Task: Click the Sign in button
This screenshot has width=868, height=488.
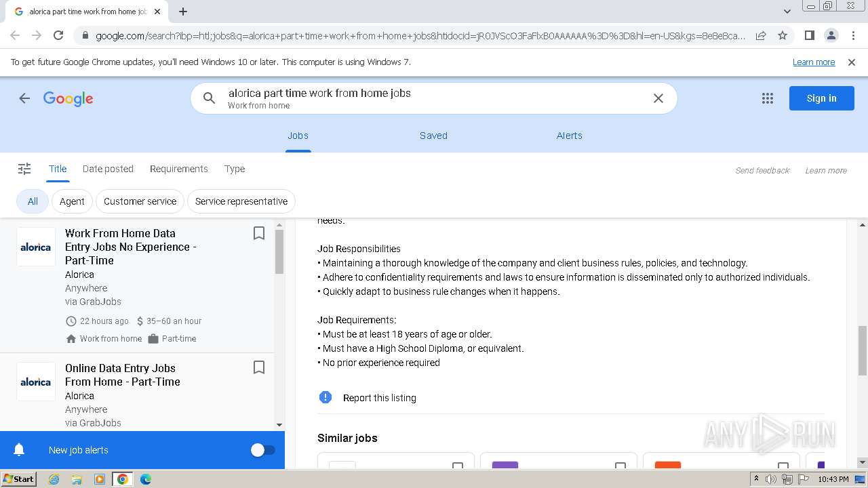Action: click(821, 98)
